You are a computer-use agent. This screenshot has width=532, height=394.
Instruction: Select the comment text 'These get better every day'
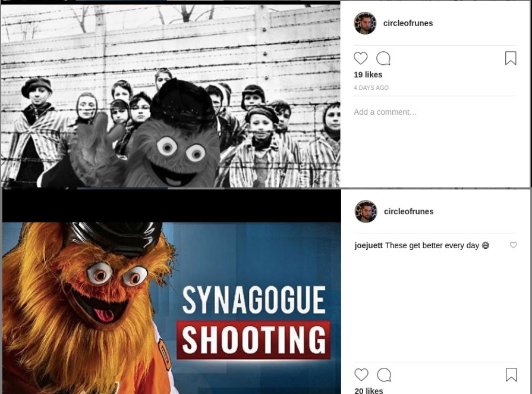tap(432, 245)
